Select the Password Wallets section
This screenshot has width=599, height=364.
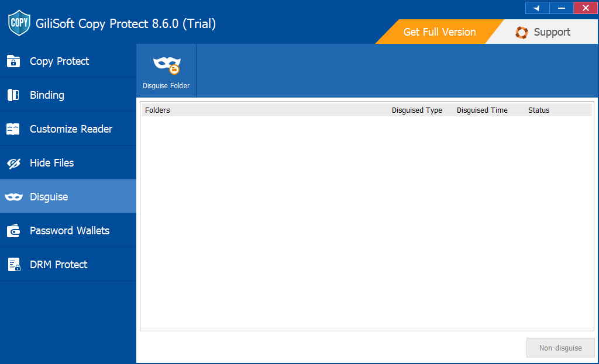click(68, 230)
